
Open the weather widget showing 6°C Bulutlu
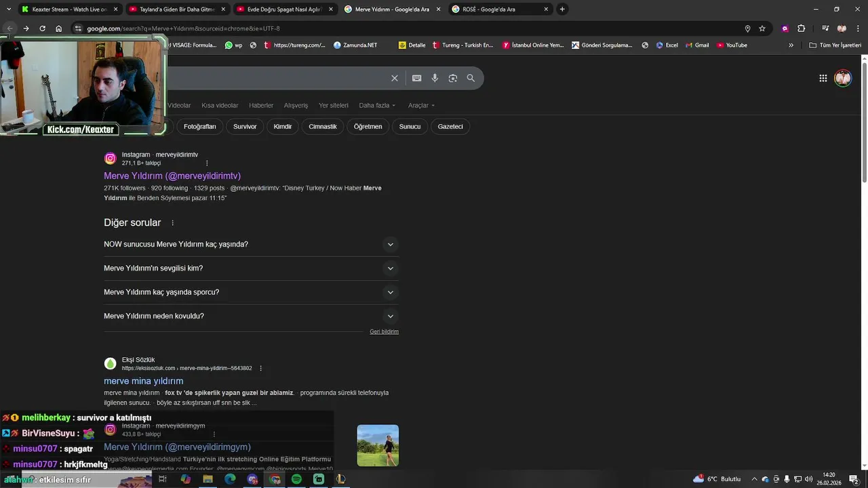point(717,479)
